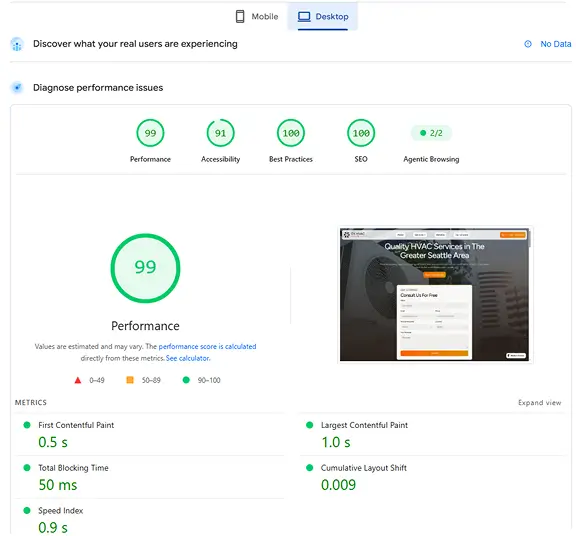
Task: Click the 0.5 s value
Action: [53, 442]
